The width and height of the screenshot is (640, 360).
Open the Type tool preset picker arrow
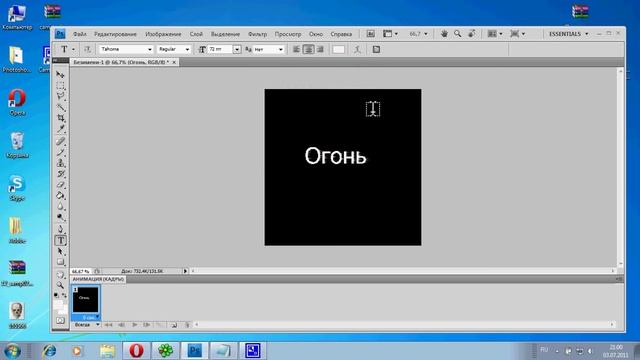point(73,49)
